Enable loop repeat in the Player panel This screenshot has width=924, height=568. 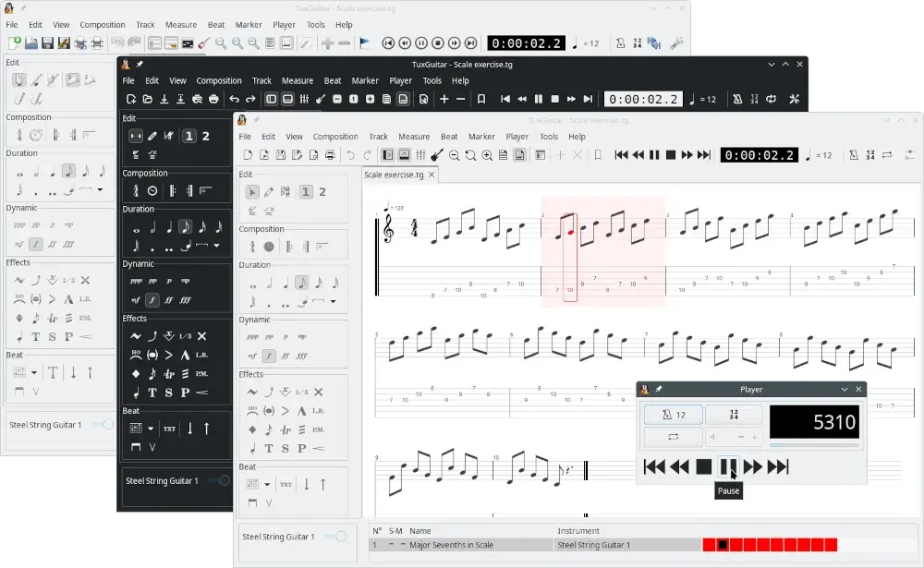[x=674, y=436]
